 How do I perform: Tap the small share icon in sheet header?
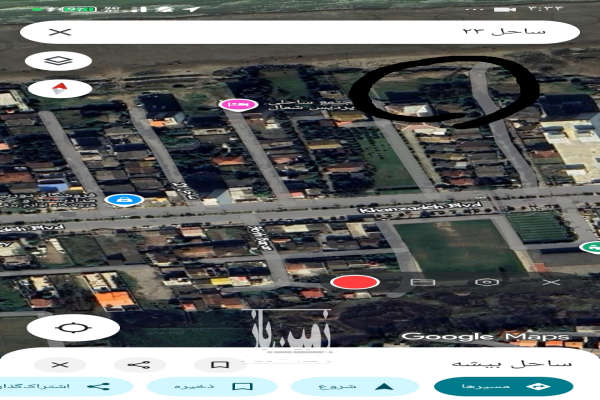click(140, 364)
